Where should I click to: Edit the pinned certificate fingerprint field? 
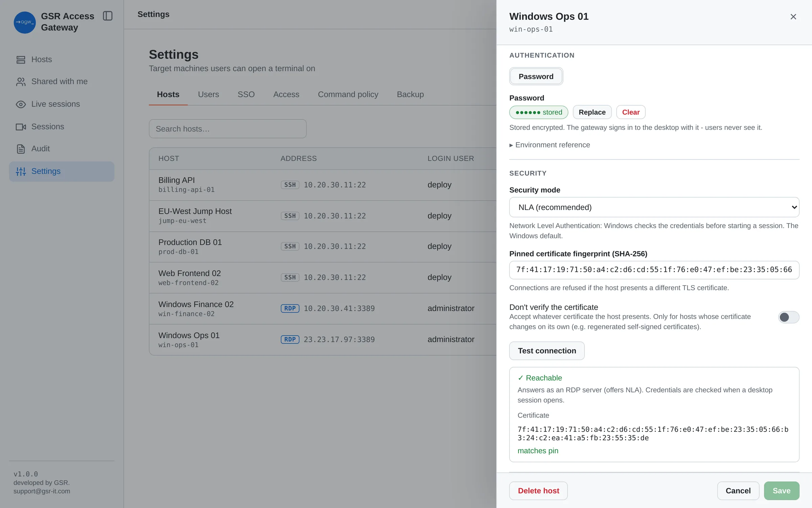(654, 270)
